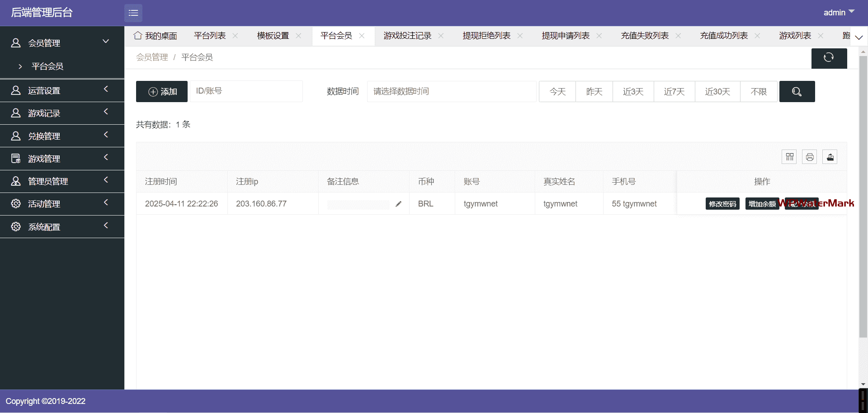
Task: Close the 平台列表 tab with its X
Action: pos(235,36)
